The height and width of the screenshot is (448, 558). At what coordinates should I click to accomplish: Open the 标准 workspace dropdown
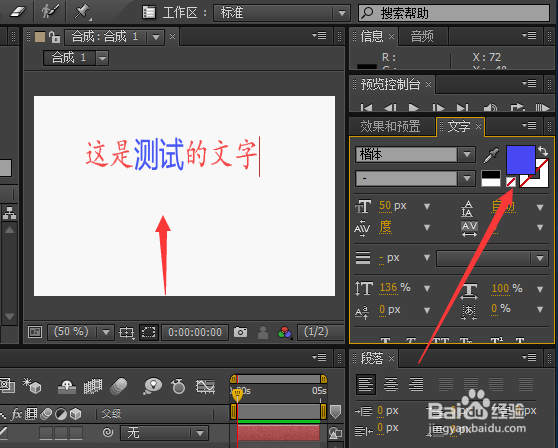[281, 13]
